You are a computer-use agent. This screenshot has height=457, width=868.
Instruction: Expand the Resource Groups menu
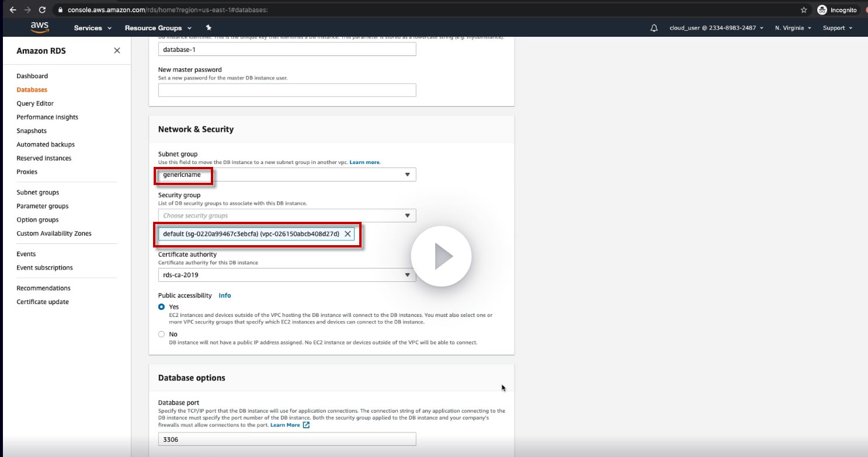pos(158,28)
